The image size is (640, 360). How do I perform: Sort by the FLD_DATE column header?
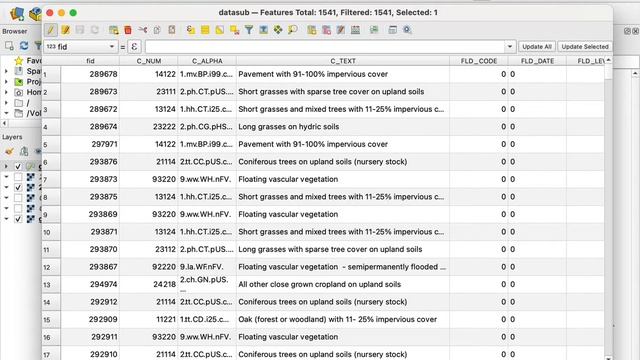point(537,61)
